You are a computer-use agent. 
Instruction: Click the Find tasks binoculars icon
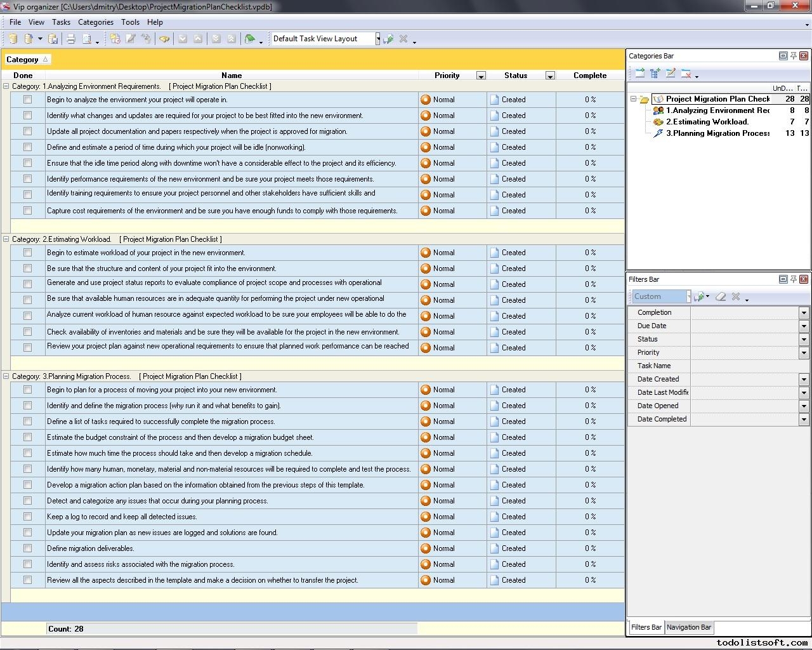click(x=164, y=38)
